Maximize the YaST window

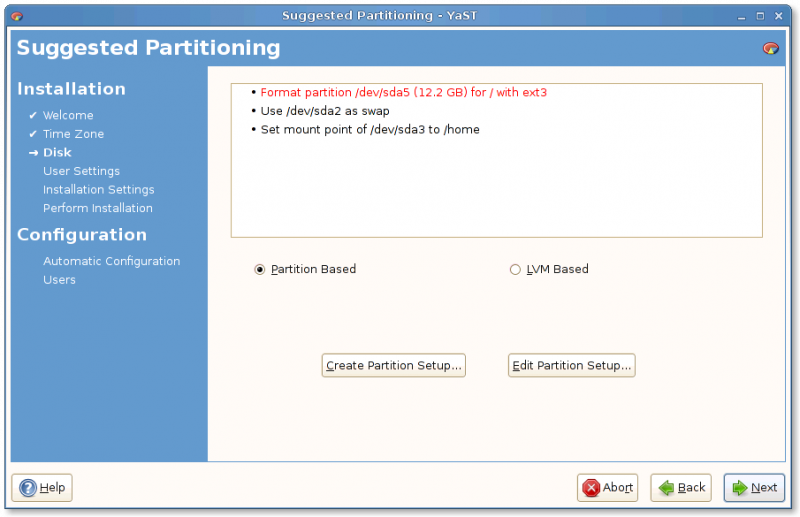click(760, 16)
